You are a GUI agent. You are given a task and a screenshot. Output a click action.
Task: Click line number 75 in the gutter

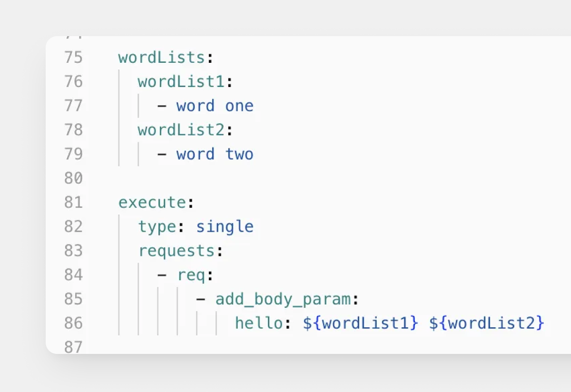pyautogui.click(x=73, y=58)
